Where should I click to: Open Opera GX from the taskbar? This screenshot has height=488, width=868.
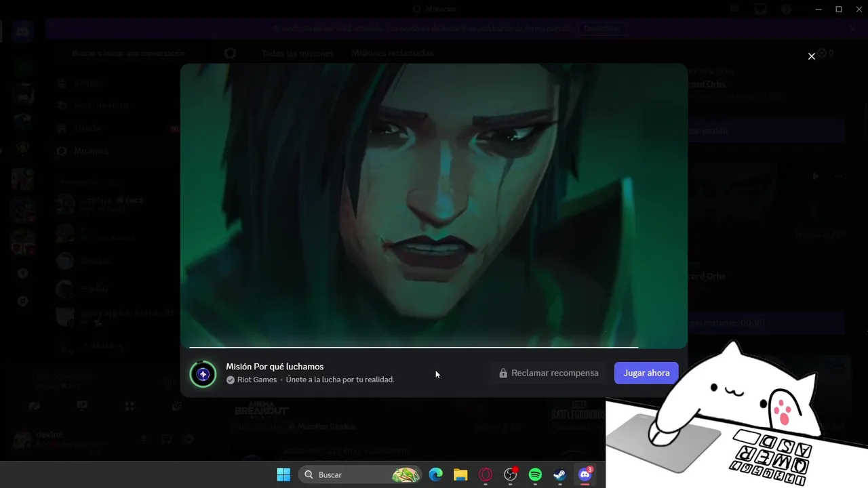point(486,474)
